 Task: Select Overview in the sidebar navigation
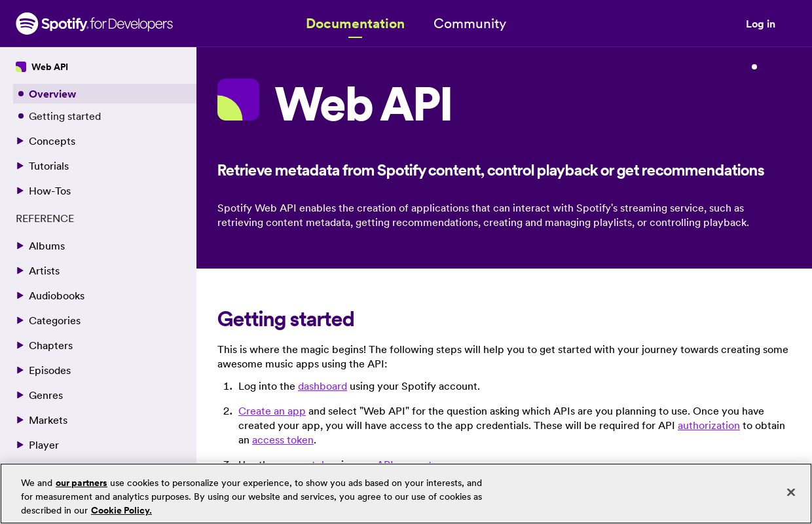tap(52, 94)
